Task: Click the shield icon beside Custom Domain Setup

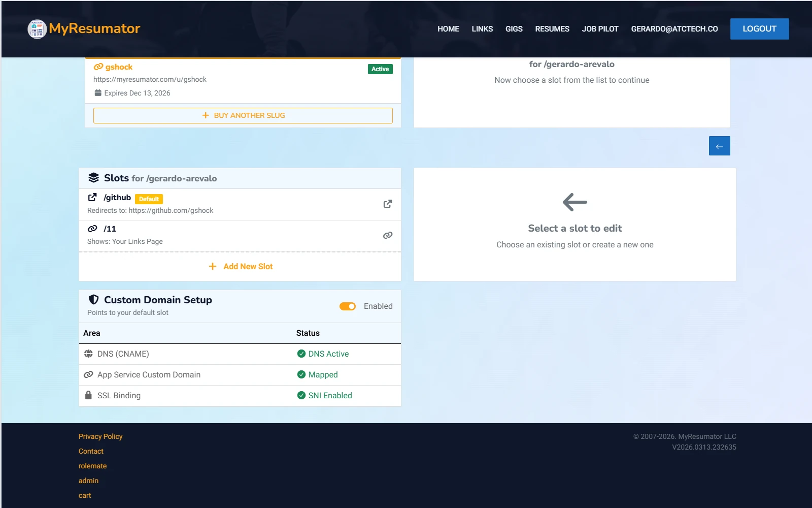Action: [x=92, y=299]
